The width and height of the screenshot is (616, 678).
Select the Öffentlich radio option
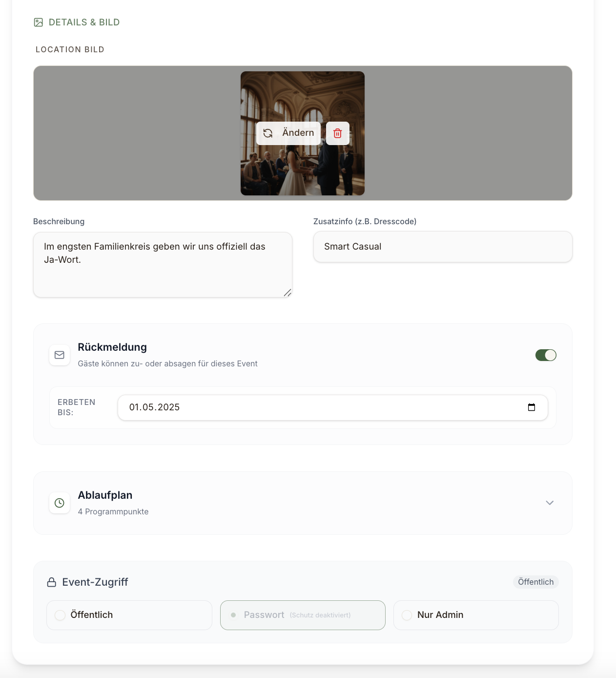click(129, 615)
